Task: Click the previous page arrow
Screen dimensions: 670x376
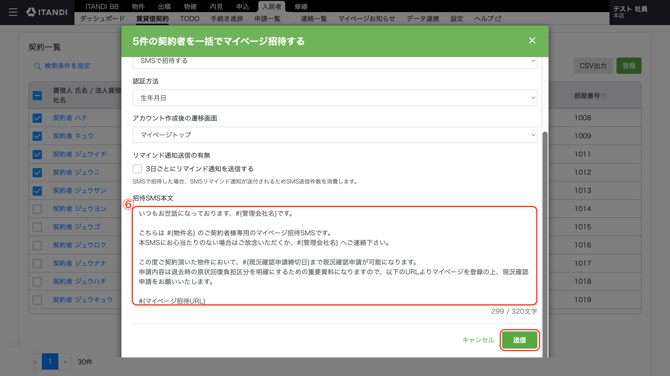Action: coord(35,362)
